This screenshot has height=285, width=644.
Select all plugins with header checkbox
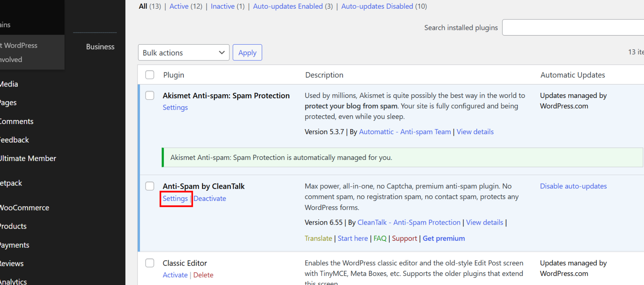(150, 75)
